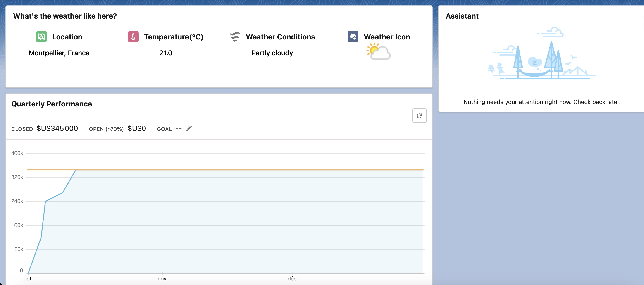Viewport: 644px width, 285px height.
Task: Click the wind Weather Conditions icon
Action: point(235,37)
